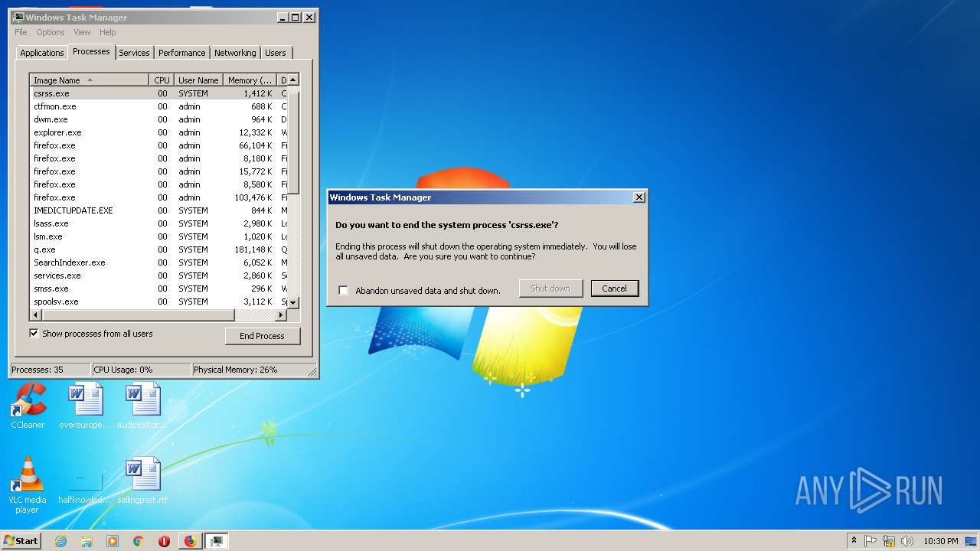Open the network status tray icon
This screenshot has width=980, height=551.
[x=889, y=541]
